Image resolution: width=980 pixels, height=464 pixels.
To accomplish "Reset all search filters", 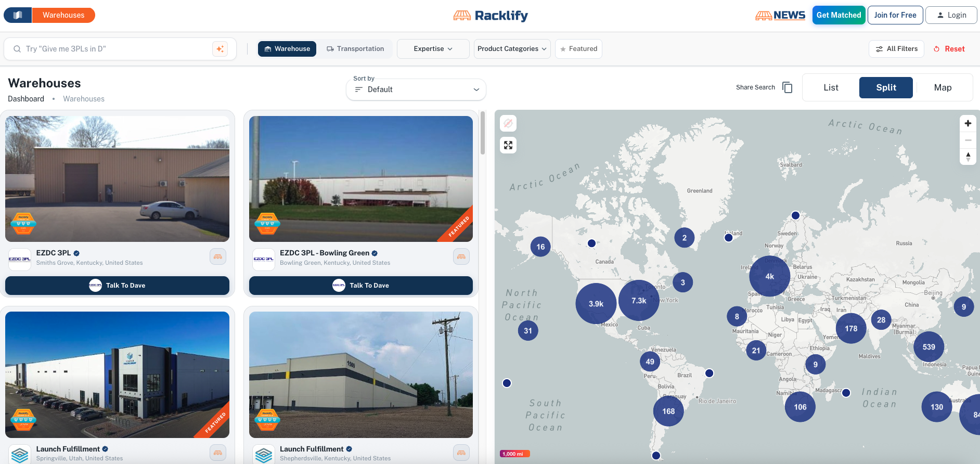I will pyautogui.click(x=949, y=49).
